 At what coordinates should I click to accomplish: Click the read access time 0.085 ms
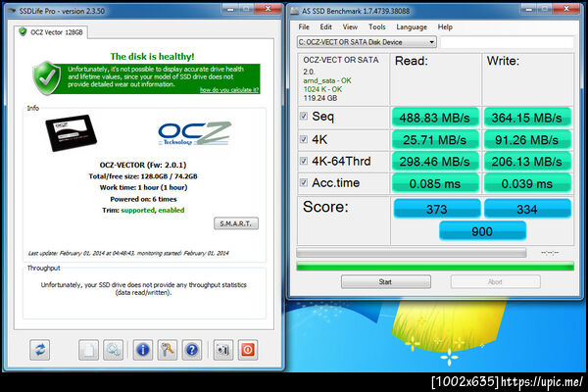(x=435, y=184)
